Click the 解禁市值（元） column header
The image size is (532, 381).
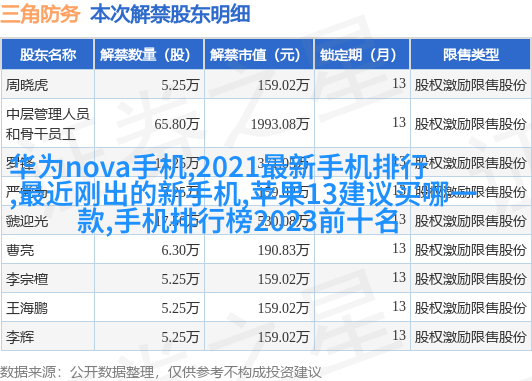pyautogui.click(x=259, y=54)
